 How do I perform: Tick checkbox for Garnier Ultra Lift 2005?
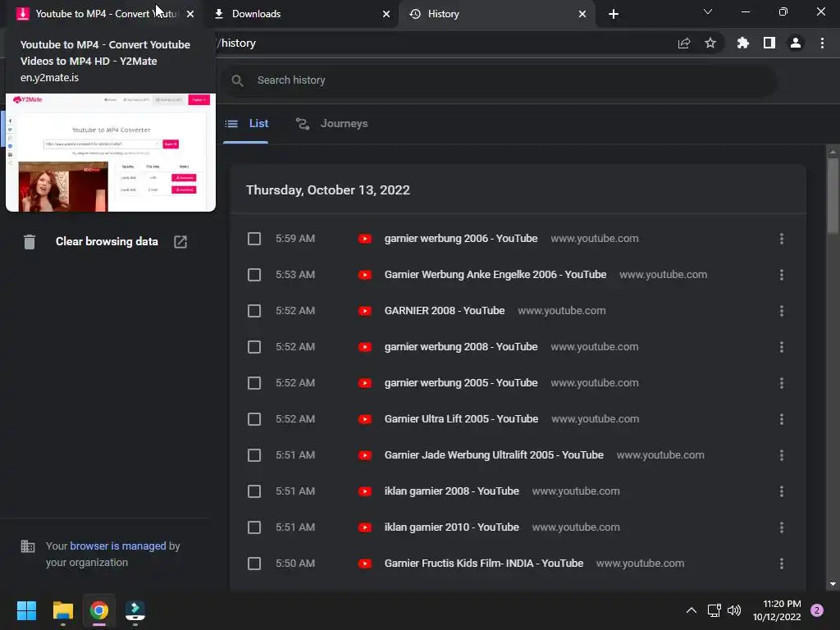[x=254, y=419]
